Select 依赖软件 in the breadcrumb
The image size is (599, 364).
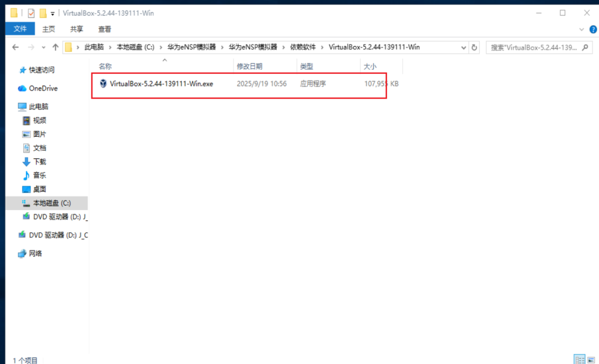[303, 47]
